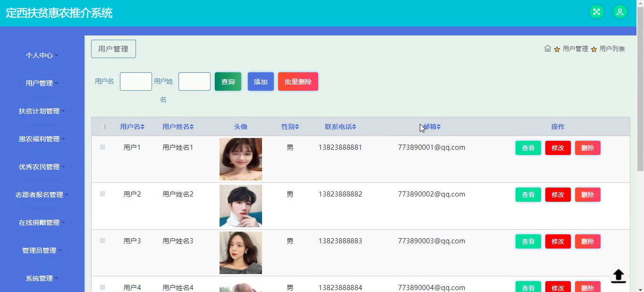The image size is (644, 292).
Task: Select the checkbox for 用户4
Action: click(102, 287)
